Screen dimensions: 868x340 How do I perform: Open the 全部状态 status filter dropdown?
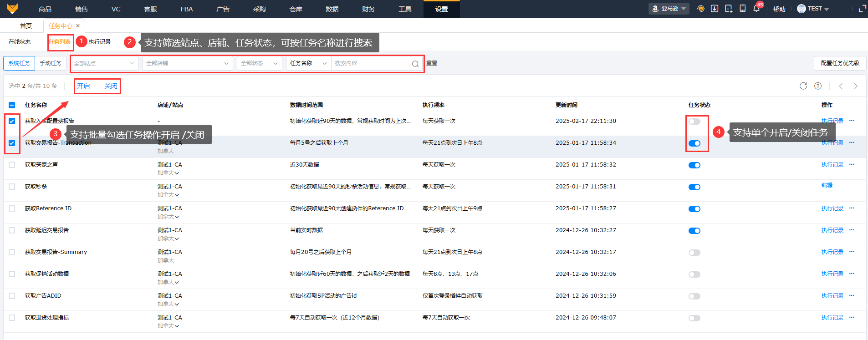click(x=259, y=63)
